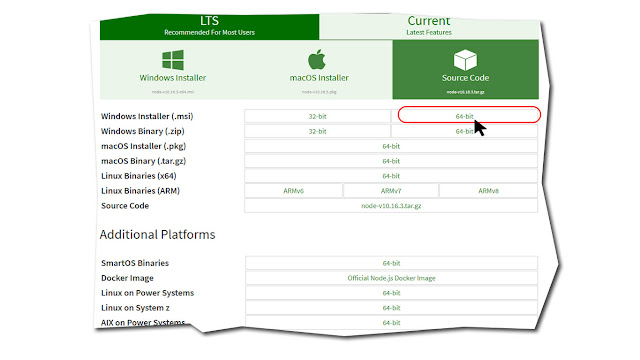Open the Windows Installer link label
640x360 pixels.
point(173,78)
